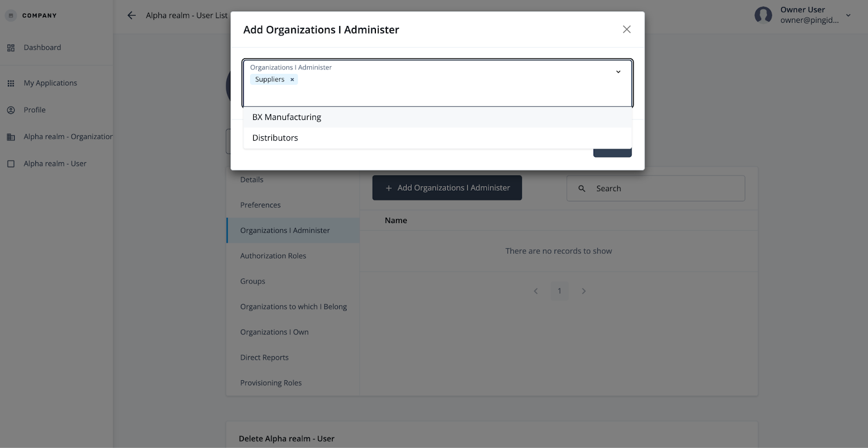Click the Dashboard icon in the sidebar
This screenshot has height=448, width=868.
point(11,48)
